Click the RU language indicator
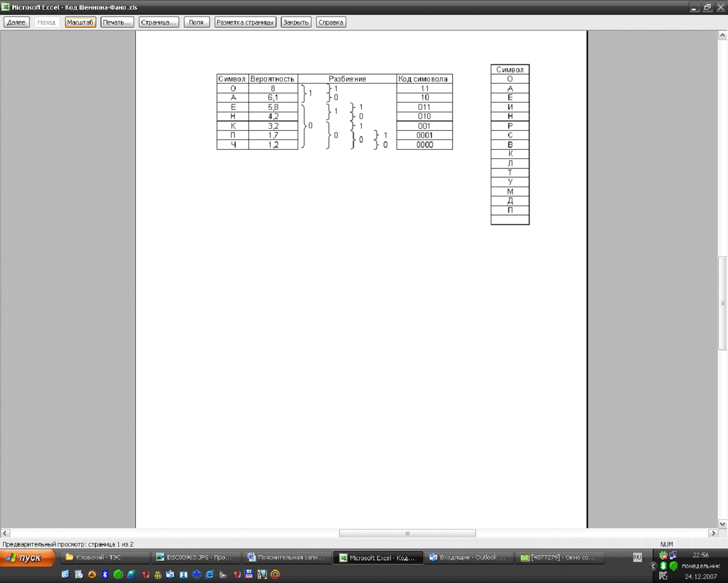The width and height of the screenshot is (728, 583). pos(637,557)
